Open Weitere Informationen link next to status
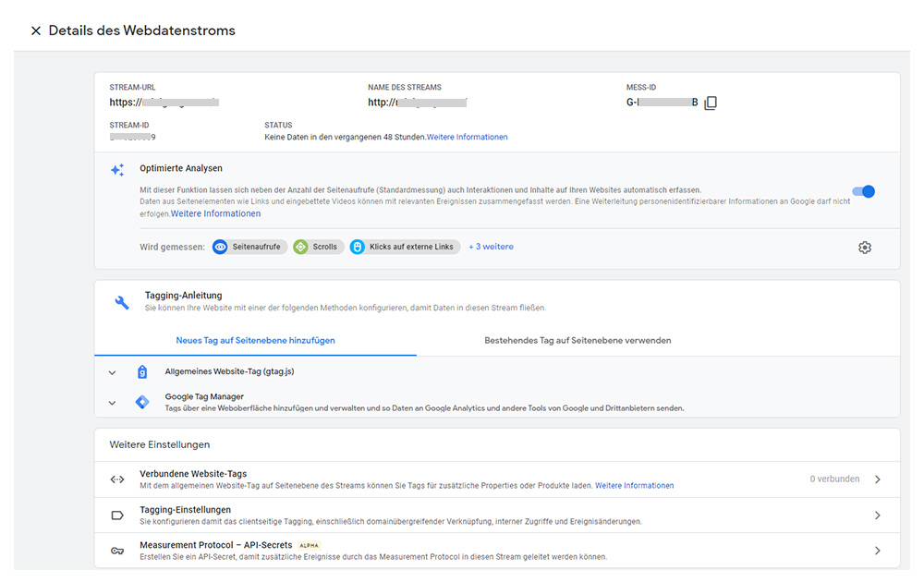Image resolution: width=924 pixels, height=582 pixels. [467, 138]
